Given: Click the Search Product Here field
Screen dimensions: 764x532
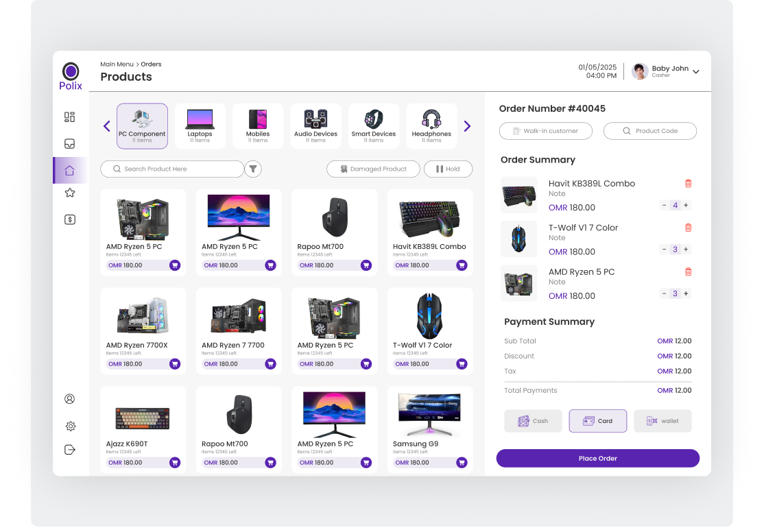Looking at the screenshot, I should click(x=172, y=169).
